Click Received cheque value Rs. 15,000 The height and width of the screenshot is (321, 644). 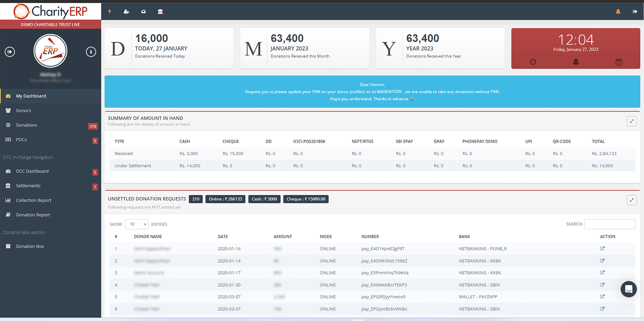point(233,154)
